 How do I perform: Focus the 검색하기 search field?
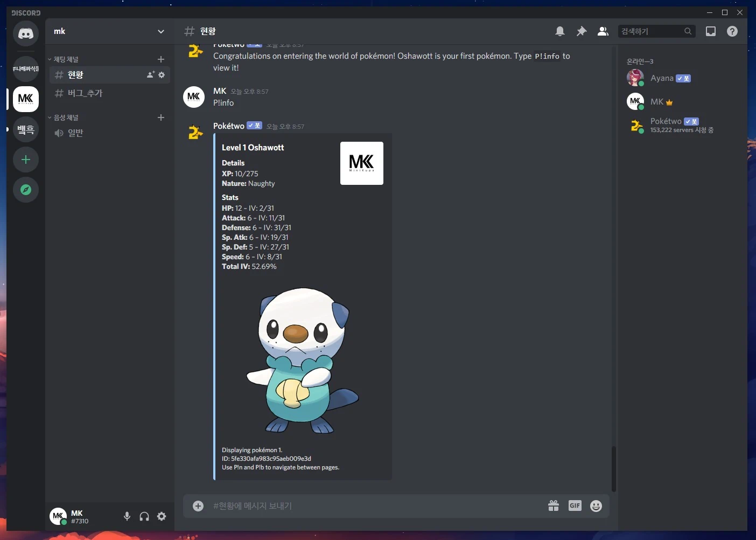(656, 31)
